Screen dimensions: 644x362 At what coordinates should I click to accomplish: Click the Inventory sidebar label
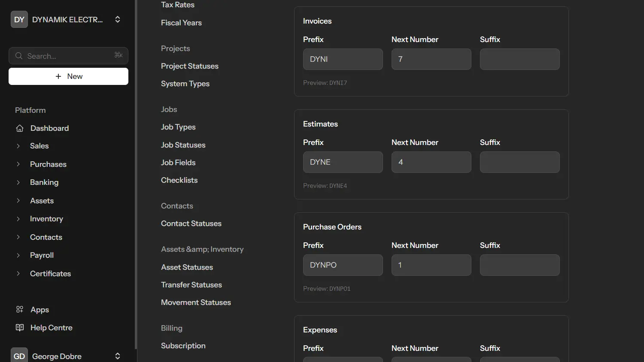coord(46,219)
